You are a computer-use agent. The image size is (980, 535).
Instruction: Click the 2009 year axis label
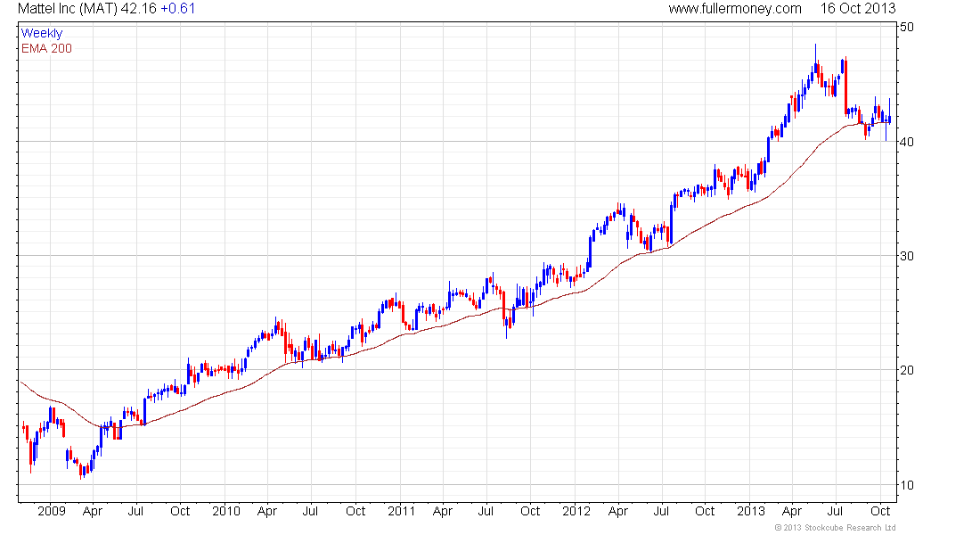tap(52, 511)
